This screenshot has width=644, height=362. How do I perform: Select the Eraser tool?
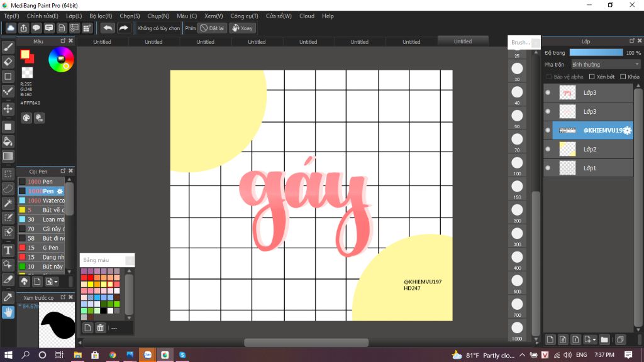click(x=8, y=62)
